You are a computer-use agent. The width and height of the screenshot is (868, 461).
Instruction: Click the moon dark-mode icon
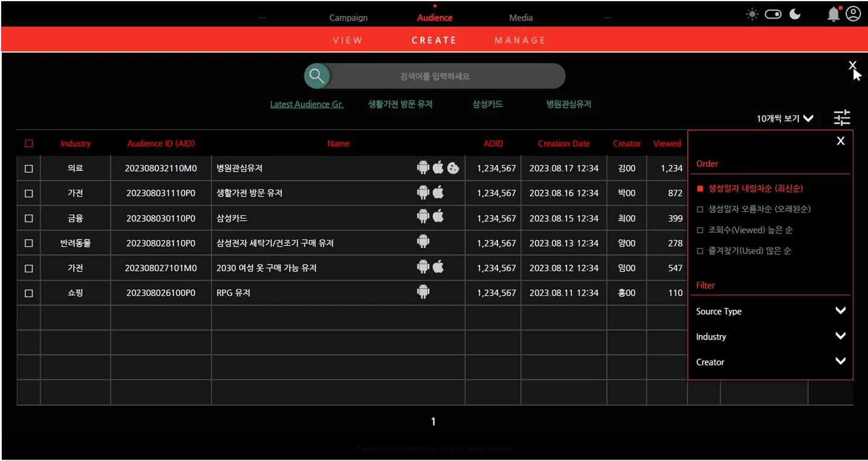(795, 13)
